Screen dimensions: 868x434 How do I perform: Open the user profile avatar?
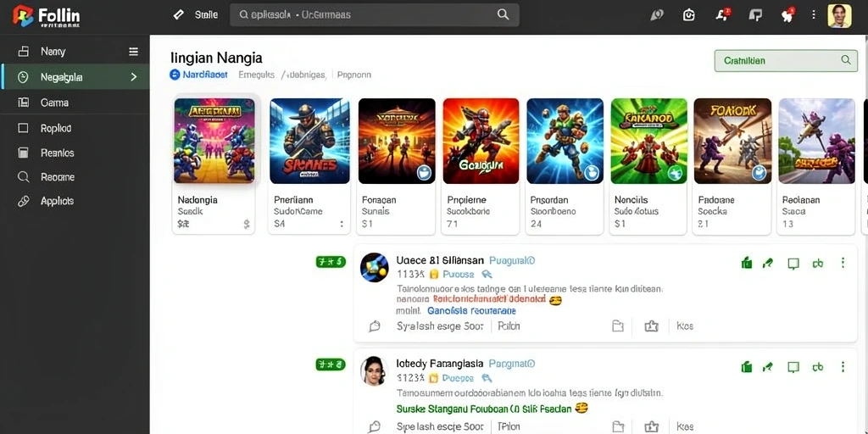tap(839, 15)
